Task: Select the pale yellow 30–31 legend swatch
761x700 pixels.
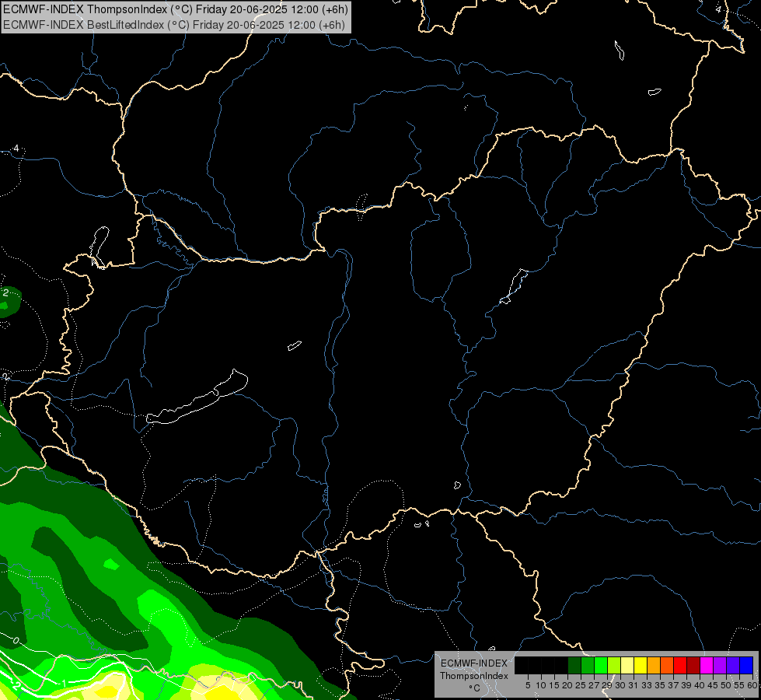Action: (627, 665)
